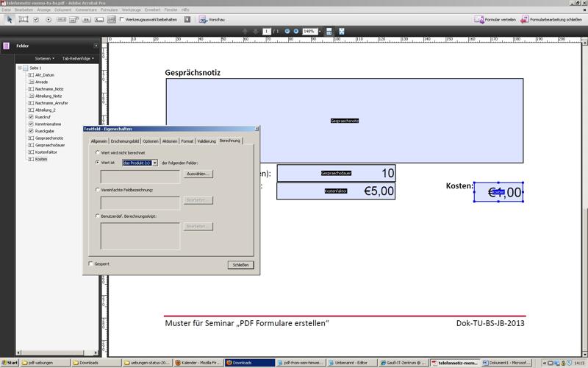Select Kosten field in tree

(x=41, y=159)
